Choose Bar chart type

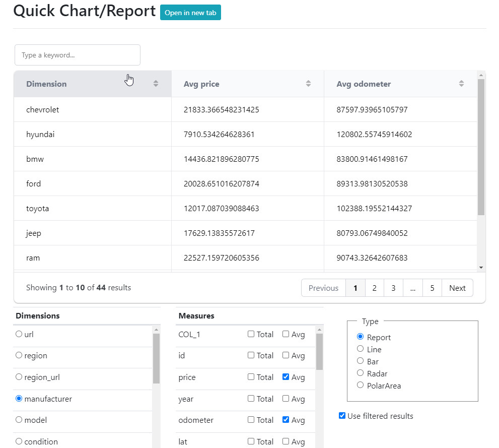tap(360, 361)
